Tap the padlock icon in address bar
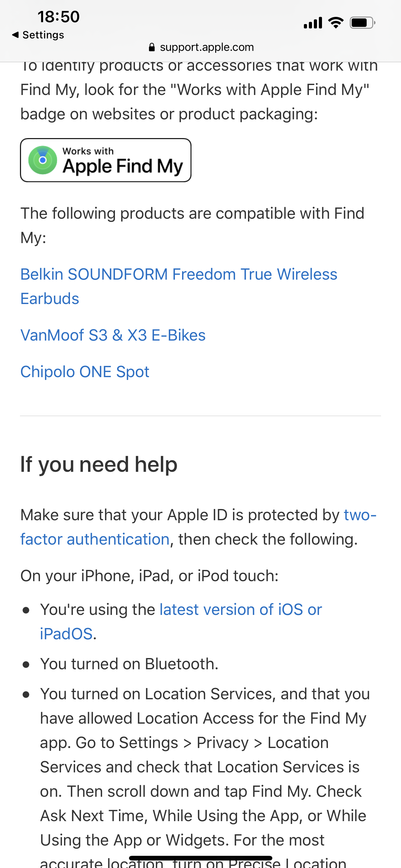This screenshot has height=868, width=401. (x=151, y=47)
